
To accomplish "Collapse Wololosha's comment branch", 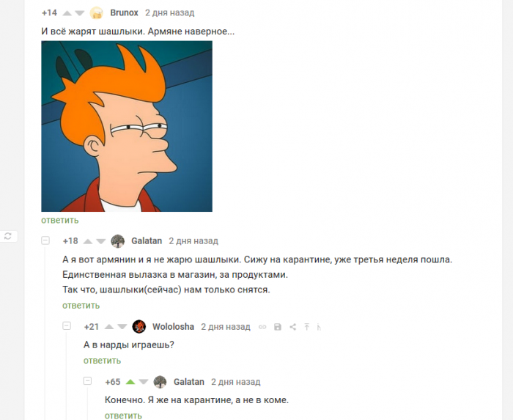I will [x=67, y=325].
